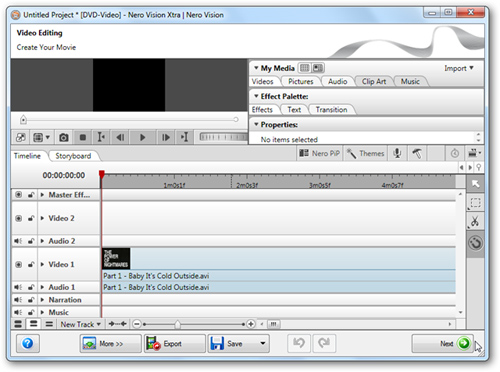Go to previous chapter marker arrow
This screenshot has height=372, width=500.
[461, 167]
